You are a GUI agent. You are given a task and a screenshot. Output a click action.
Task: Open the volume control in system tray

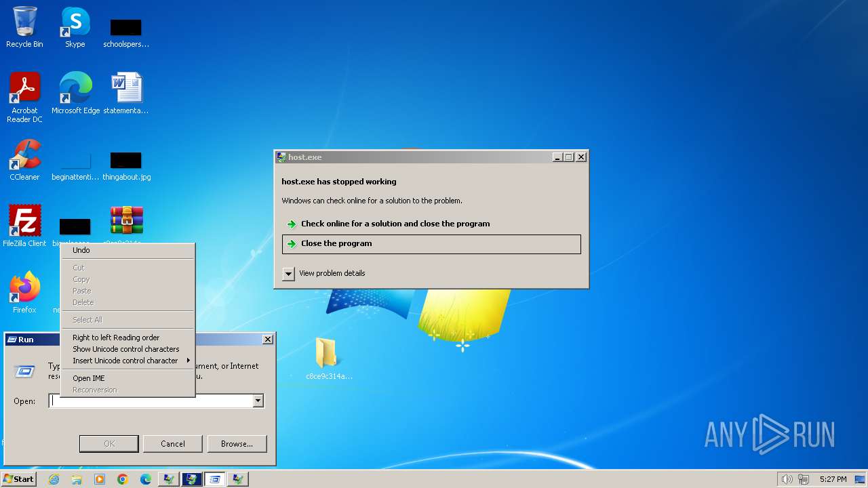pyautogui.click(x=787, y=479)
